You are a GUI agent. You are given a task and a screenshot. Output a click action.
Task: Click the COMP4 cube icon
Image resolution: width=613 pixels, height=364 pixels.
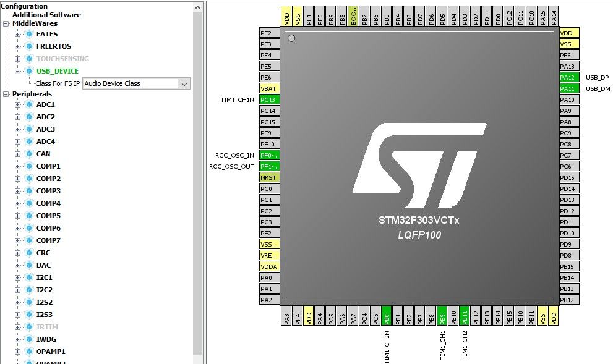(x=29, y=203)
